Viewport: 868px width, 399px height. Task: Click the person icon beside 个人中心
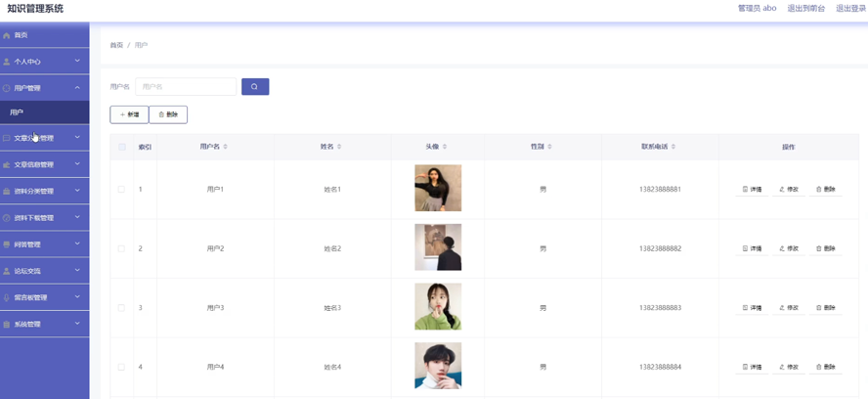click(x=7, y=62)
